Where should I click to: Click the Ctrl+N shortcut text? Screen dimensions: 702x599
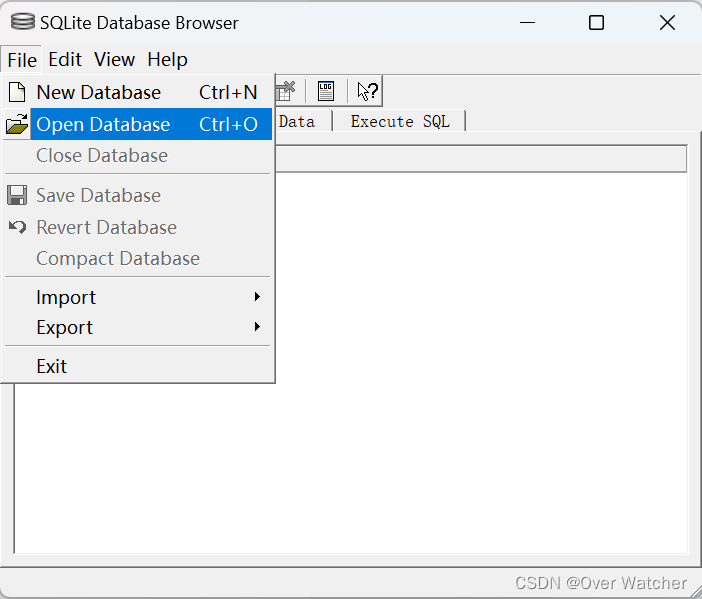pos(228,93)
